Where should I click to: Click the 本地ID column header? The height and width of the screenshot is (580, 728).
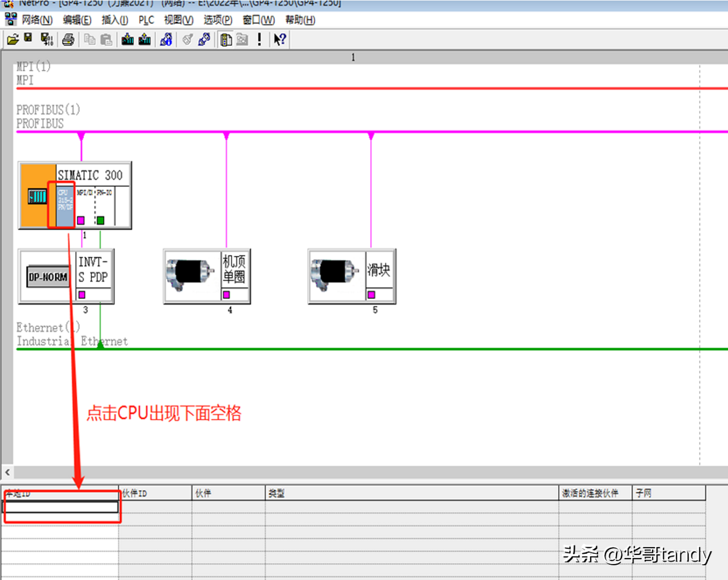click(60, 493)
